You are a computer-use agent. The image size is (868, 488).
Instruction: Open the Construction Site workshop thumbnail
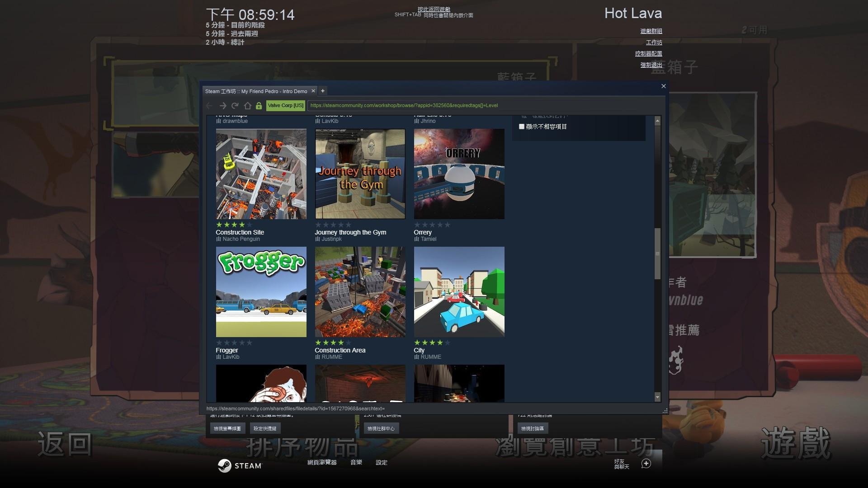pos(261,174)
